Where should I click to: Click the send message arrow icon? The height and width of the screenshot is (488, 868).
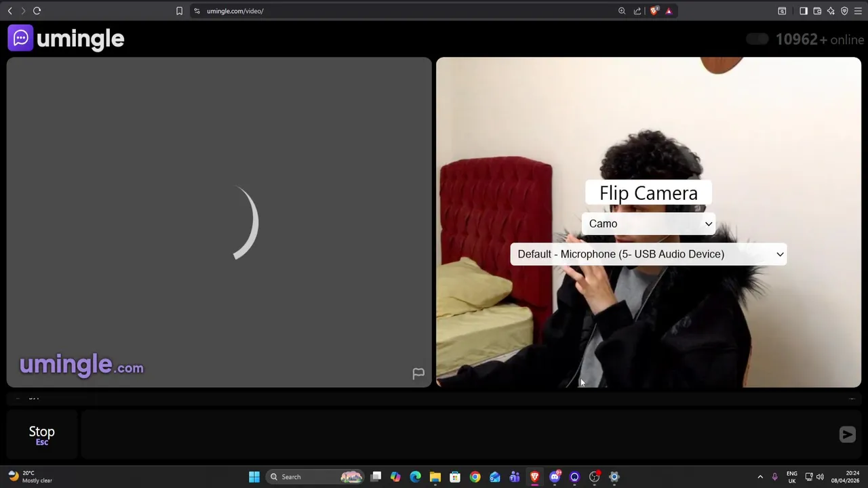tap(848, 434)
